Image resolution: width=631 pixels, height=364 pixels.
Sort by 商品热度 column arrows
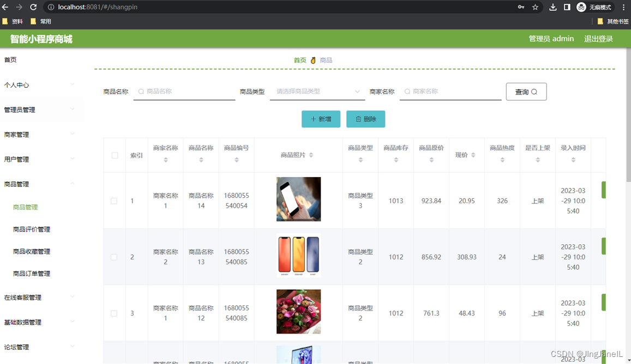coord(502,160)
